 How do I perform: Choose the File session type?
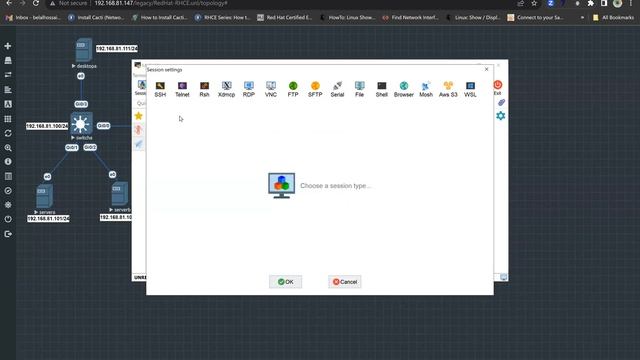pyautogui.click(x=359, y=89)
